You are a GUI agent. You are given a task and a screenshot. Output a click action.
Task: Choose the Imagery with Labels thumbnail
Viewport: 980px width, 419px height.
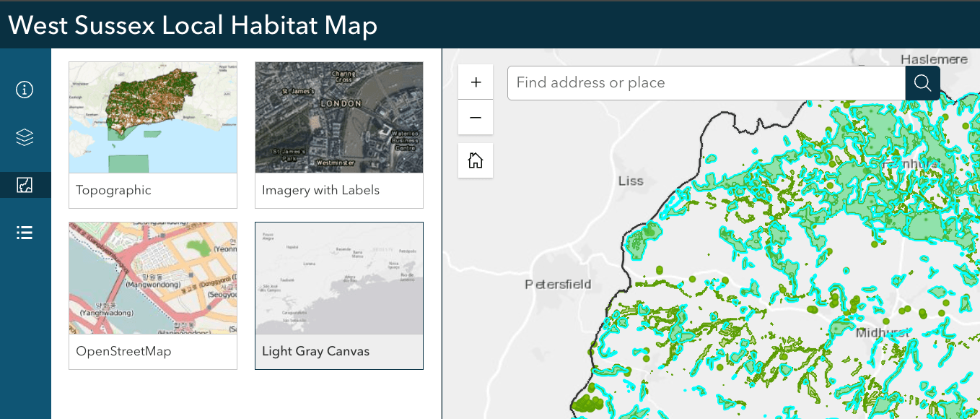tap(339, 117)
